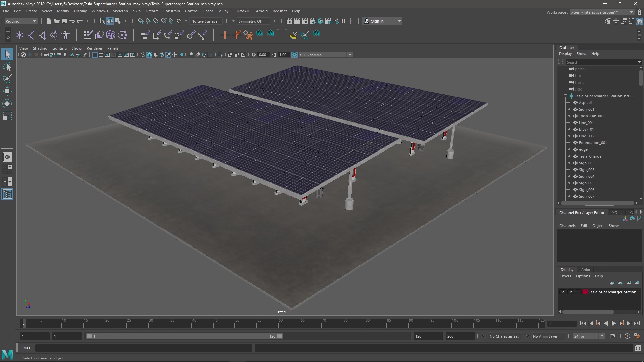This screenshot has height=362, width=644.
Task: Toggle sRGB gamma color management icon
Action: pyautogui.click(x=294, y=55)
